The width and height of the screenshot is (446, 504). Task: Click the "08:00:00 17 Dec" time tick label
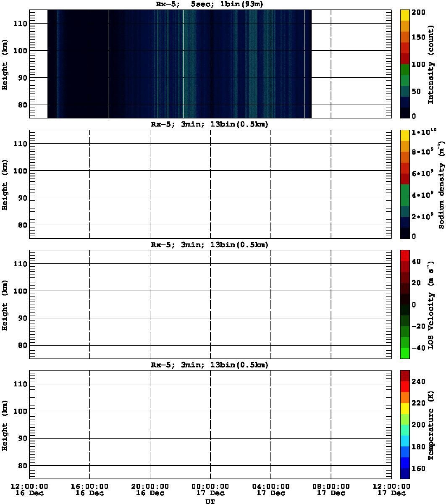[x=331, y=490]
